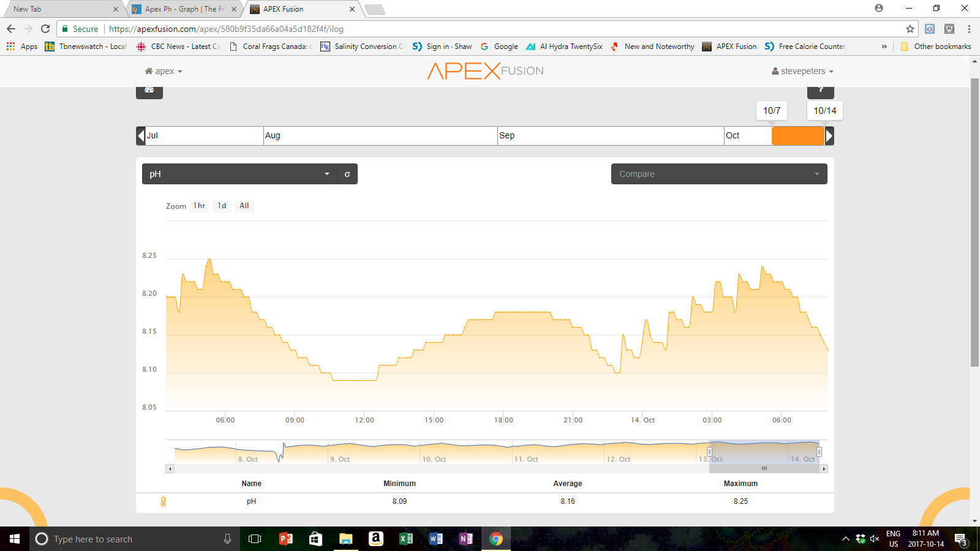The image size is (980, 551).
Task: Move timeline forward with right arrow
Action: pyautogui.click(x=829, y=136)
